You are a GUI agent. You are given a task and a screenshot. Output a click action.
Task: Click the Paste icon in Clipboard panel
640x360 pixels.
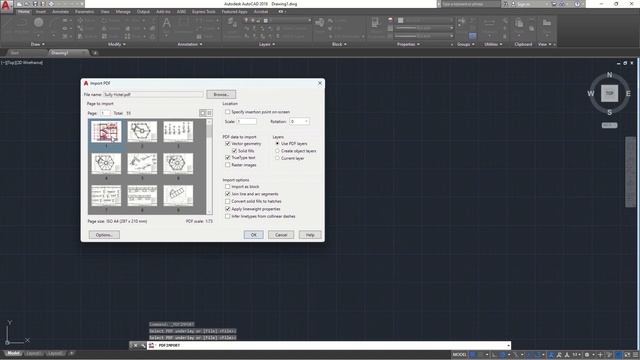tap(519, 23)
